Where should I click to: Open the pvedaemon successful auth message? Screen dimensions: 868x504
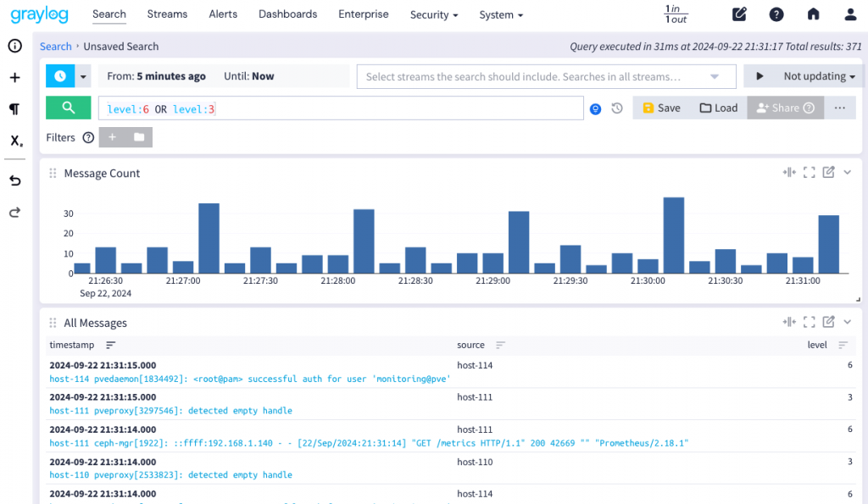(x=250, y=379)
